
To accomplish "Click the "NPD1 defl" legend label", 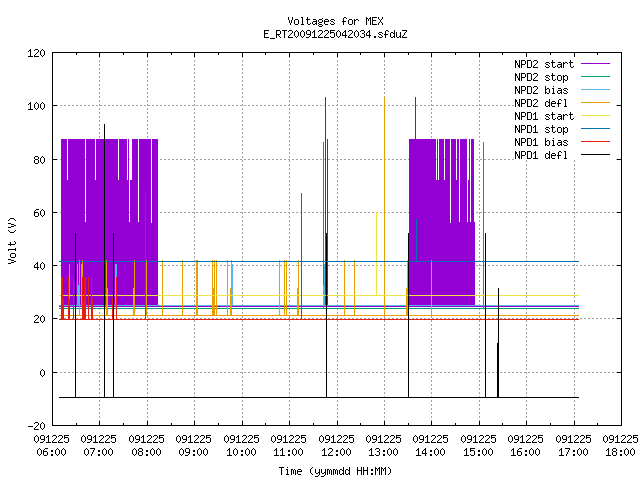I will click(541, 156).
